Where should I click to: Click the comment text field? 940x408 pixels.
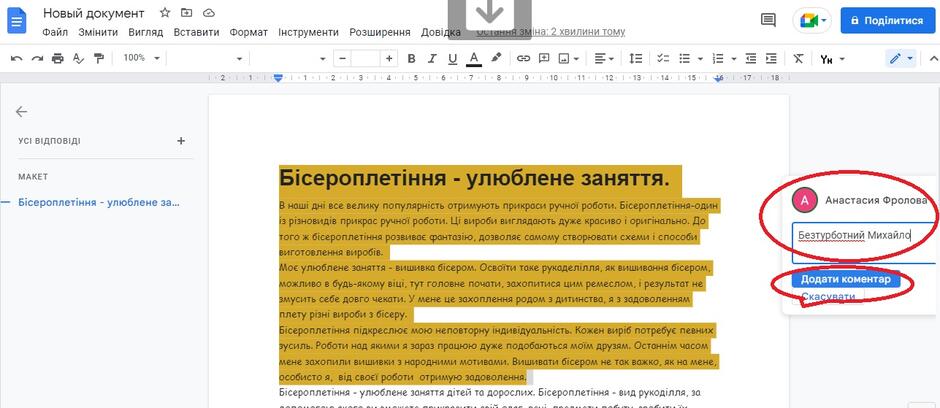click(863, 242)
